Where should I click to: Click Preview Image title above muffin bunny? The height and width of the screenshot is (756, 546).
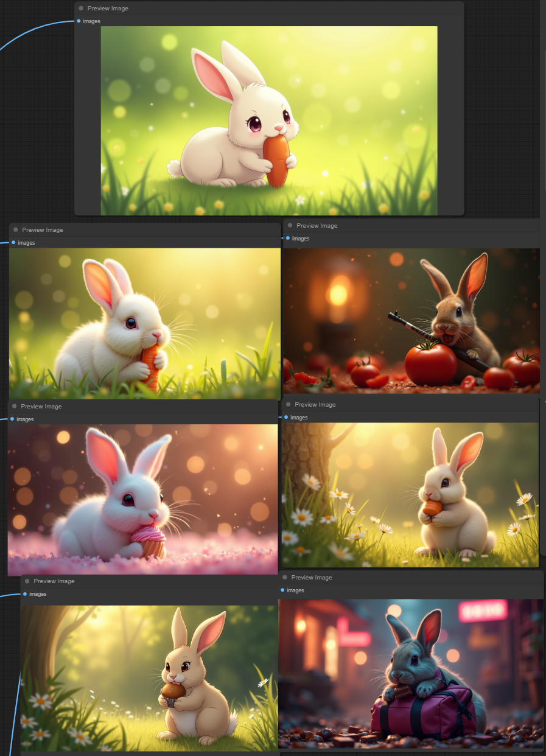coord(54,581)
